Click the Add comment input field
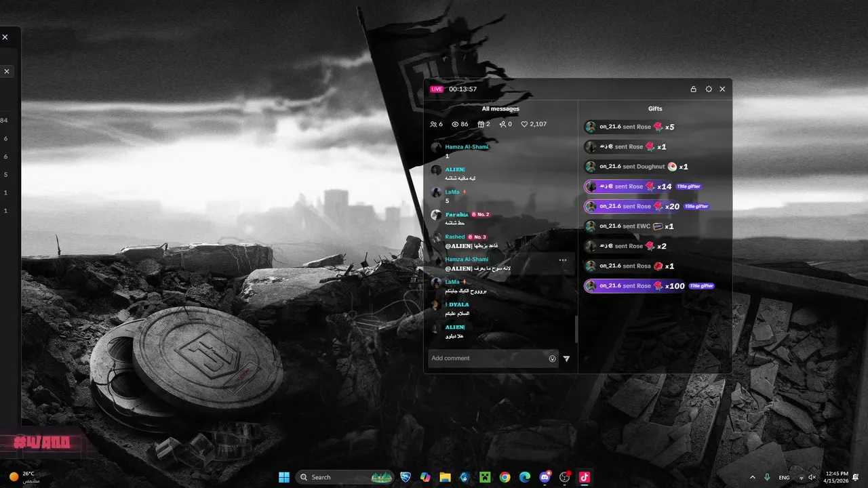The height and width of the screenshot is (488, 868). (x=493, y=359)
